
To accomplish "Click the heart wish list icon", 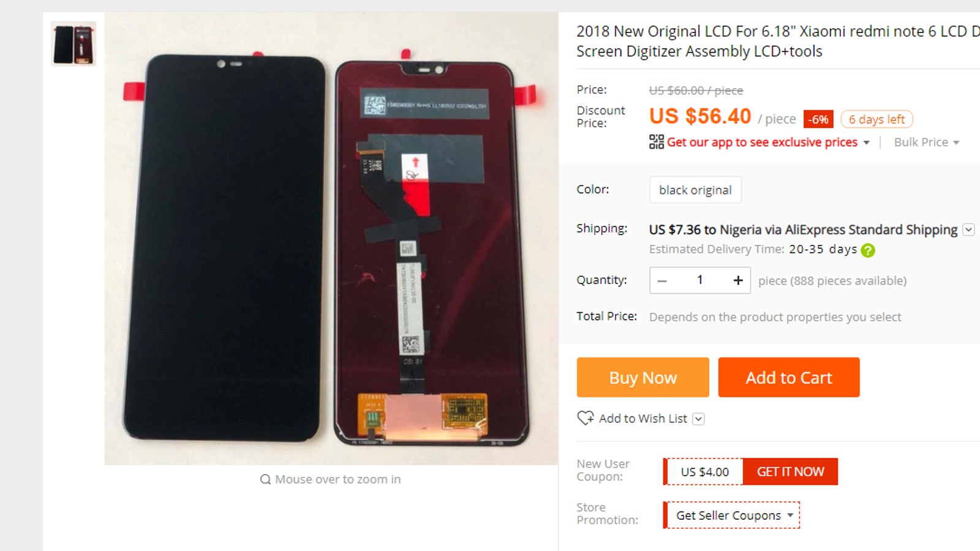I will [586, 418].
